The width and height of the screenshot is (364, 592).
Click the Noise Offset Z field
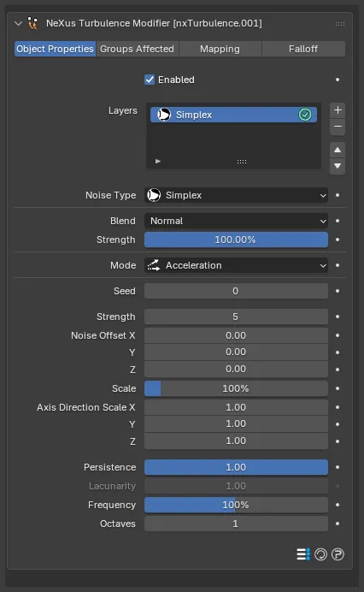(236, 370)
